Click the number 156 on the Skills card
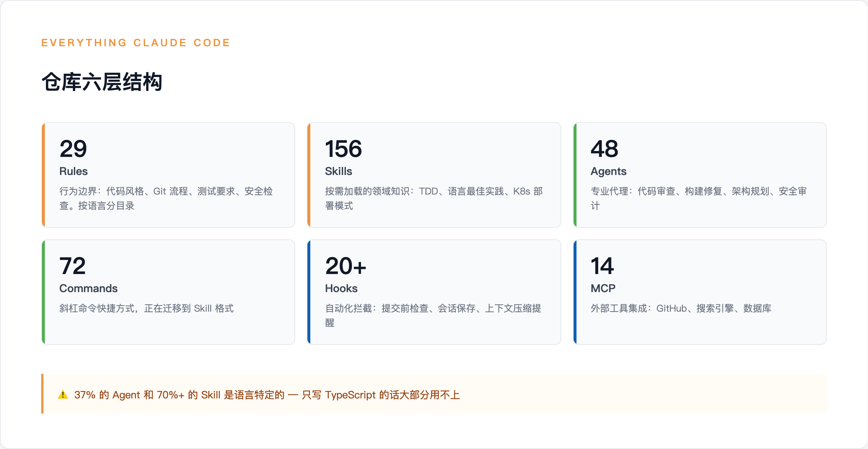The height and width of the screenshot is (449, 868). [344, 148]
